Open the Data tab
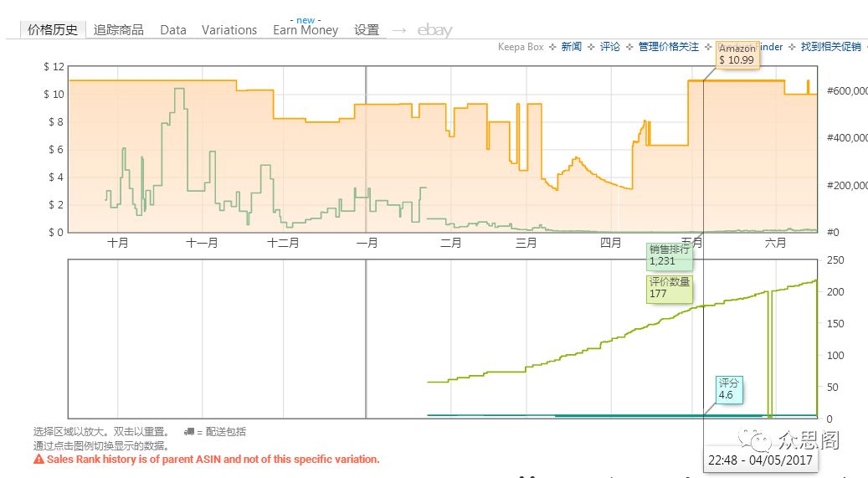This screenshot has height=478, width=868. [x=172, y=30]
